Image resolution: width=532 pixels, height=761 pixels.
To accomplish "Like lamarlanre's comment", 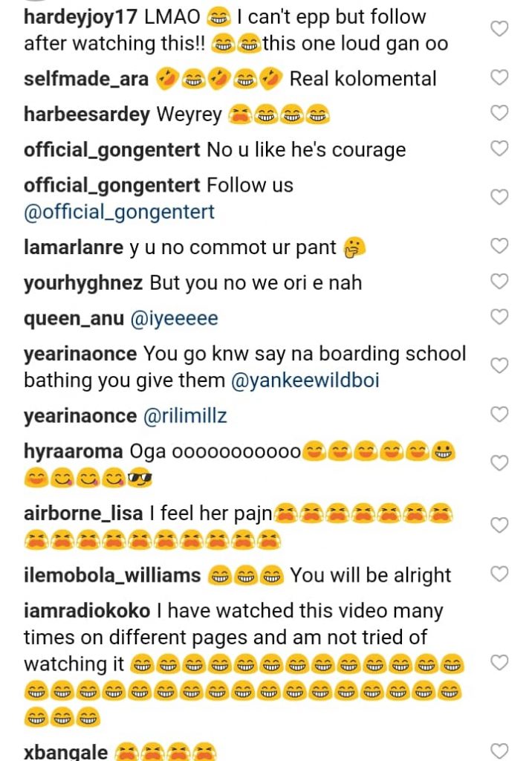I will [500, 246].
